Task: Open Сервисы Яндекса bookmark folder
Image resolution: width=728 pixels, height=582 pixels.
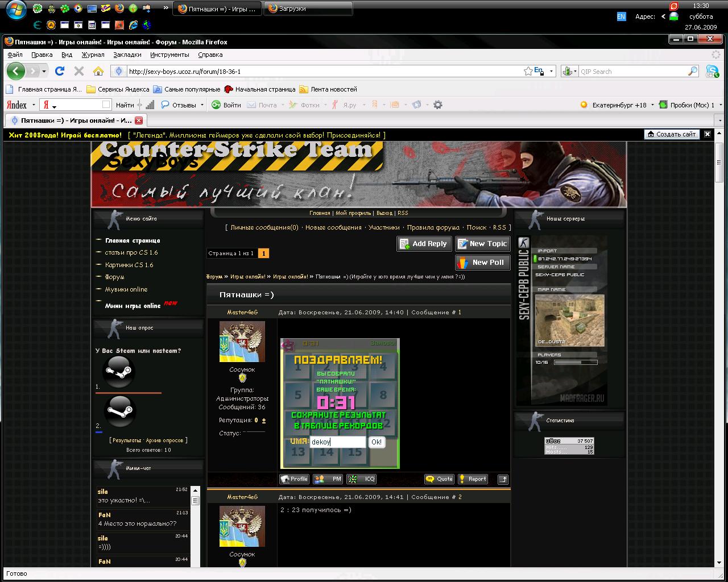Action: 118,89
